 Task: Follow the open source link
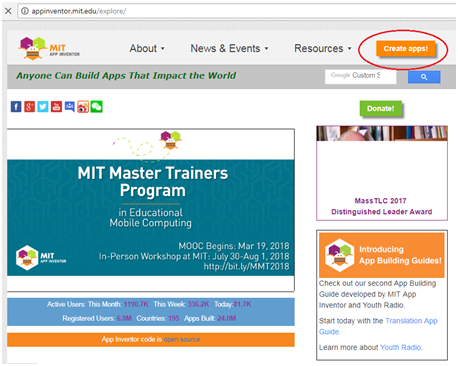182,339
